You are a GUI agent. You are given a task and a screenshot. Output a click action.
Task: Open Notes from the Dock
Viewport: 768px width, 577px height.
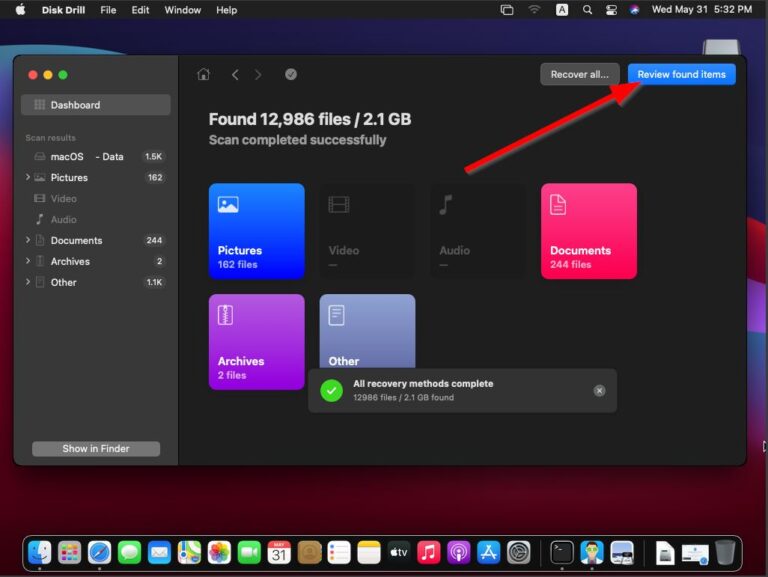tap(369, 553)
